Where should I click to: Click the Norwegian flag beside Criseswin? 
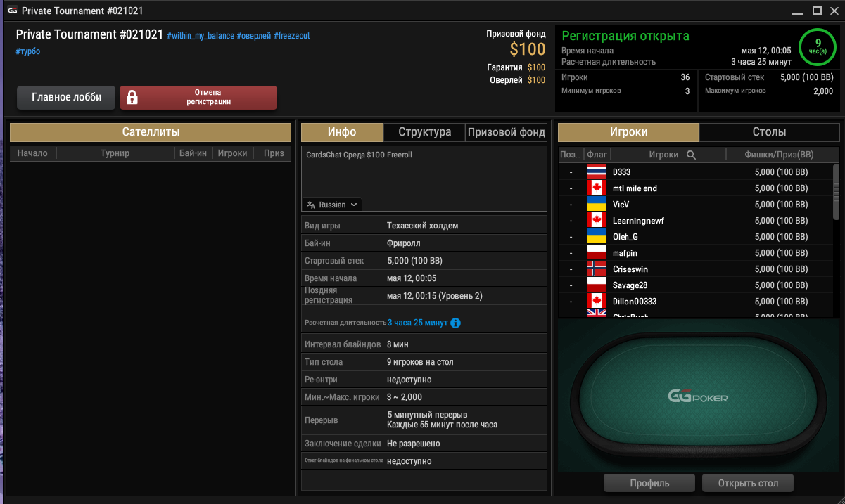[597, 269]
